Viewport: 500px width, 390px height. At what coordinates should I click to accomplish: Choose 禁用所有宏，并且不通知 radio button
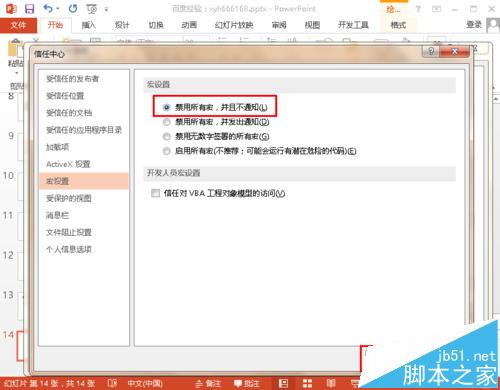tap(166, 107)
